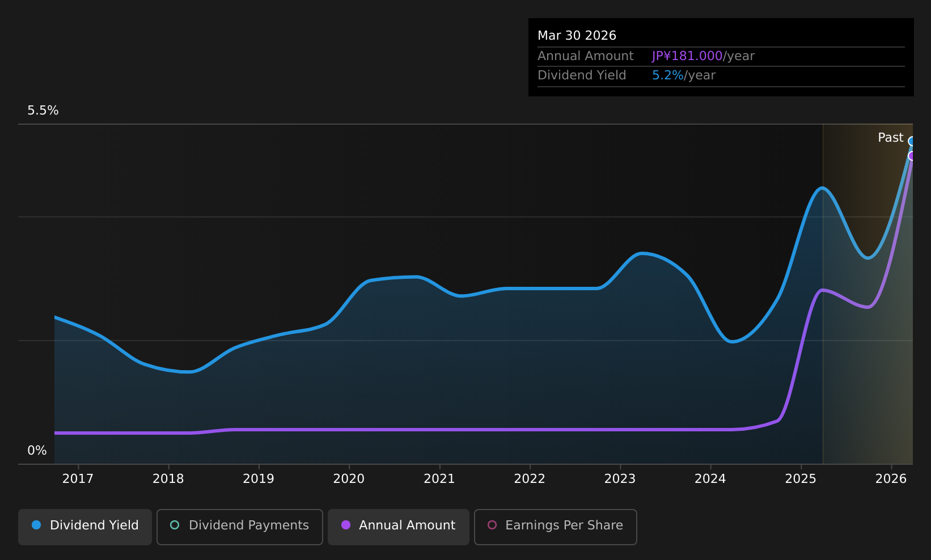Click the 'Mar 30 2026' tooltip date
Screen dimensions: 931x560
pyautogui.click(x=577, y=36)
